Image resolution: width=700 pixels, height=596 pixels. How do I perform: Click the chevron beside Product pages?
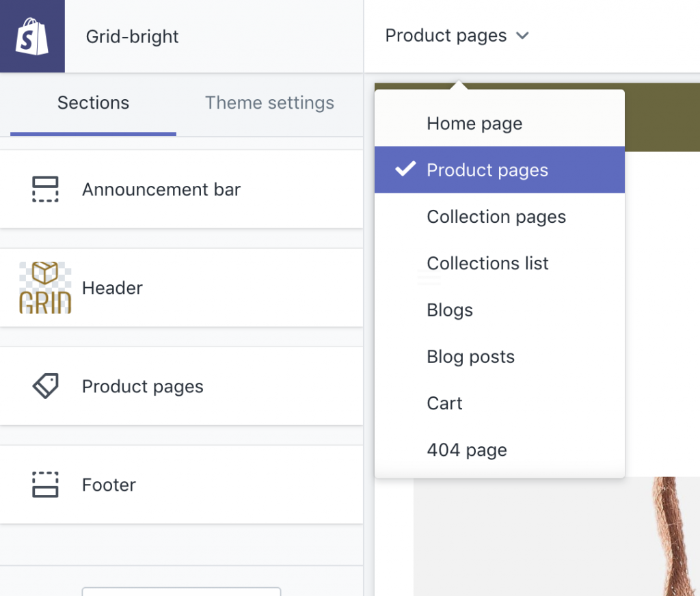tap(522, 36)
